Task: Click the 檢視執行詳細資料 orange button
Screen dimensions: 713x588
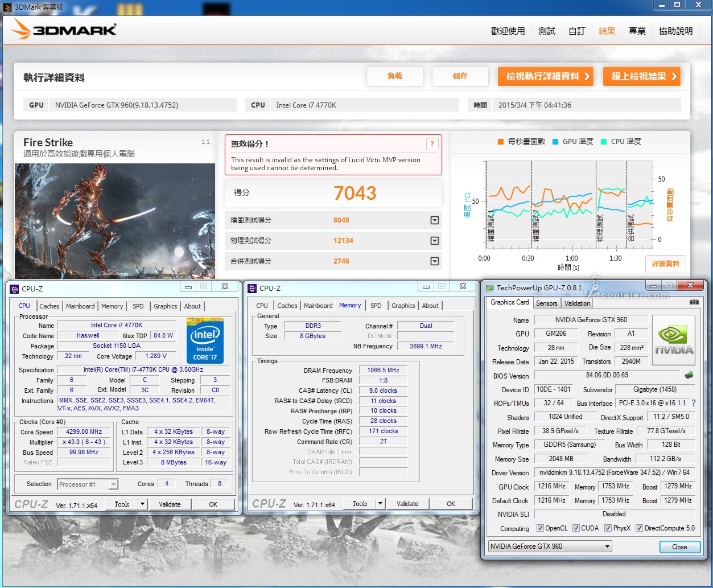Action: [x=546, y=76]
